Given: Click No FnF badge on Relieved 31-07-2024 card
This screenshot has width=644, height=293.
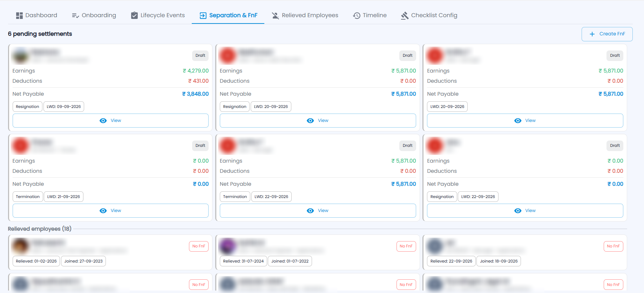Looking at the screenshot, I should pos(406,246).
